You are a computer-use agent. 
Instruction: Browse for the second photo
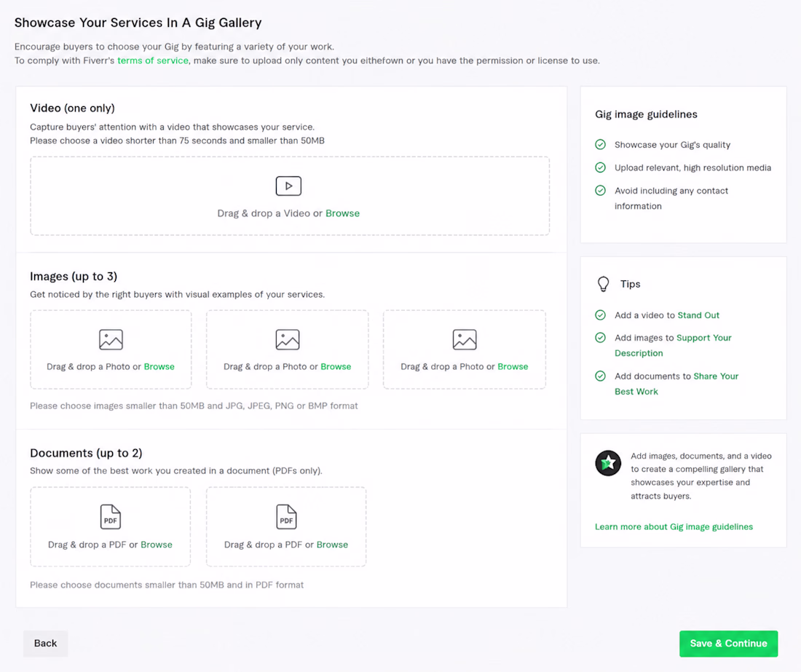[x=336, y=367]
